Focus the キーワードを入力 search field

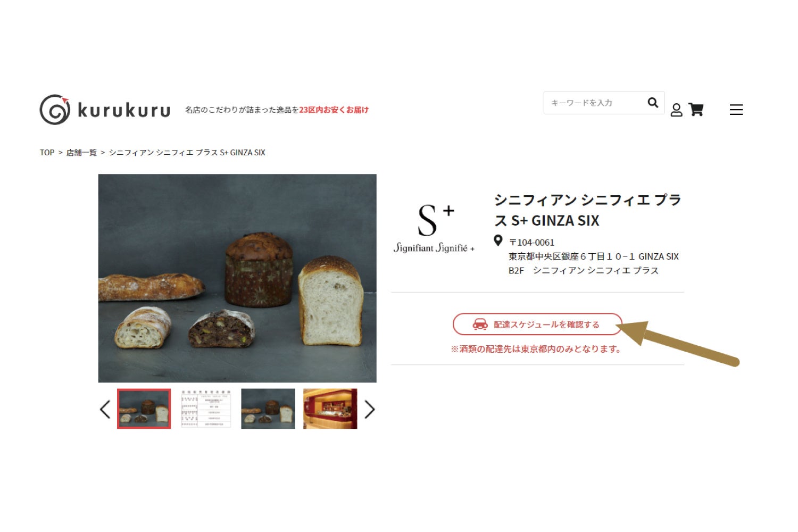pos(595,103)
